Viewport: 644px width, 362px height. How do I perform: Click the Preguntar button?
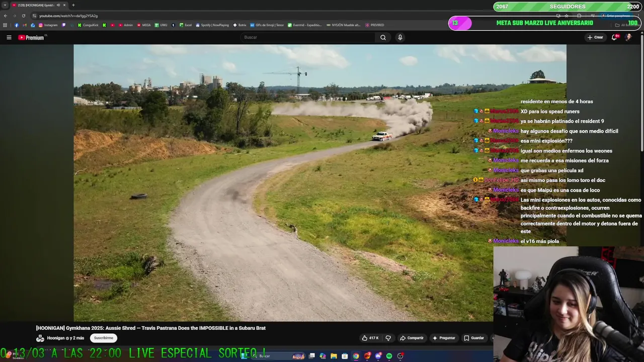tap(444, 338)
